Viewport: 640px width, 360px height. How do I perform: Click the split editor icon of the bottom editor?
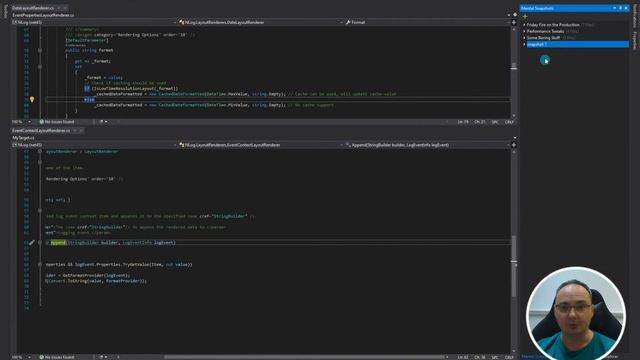(514, 145)
